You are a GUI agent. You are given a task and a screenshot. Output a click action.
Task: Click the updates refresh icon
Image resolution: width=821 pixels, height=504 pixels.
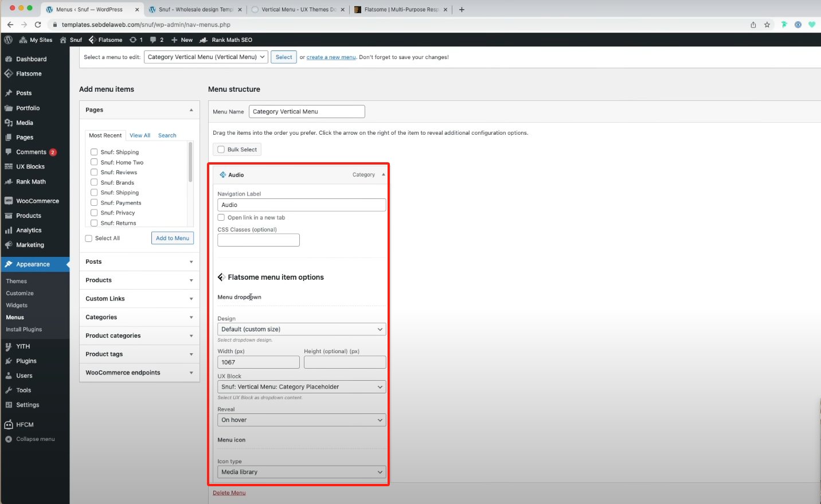tap(133, 40)
